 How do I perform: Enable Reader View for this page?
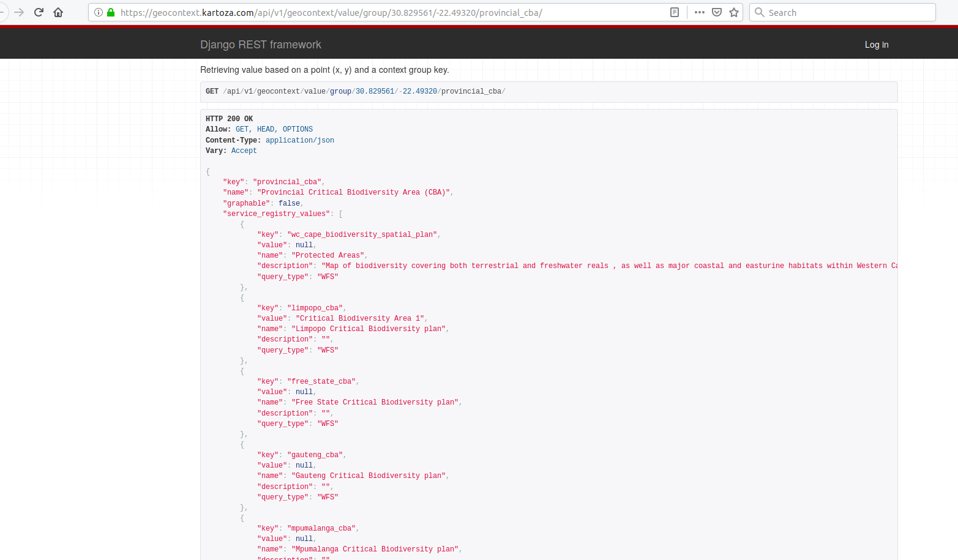pyautogui.click(x=674, y=12)
